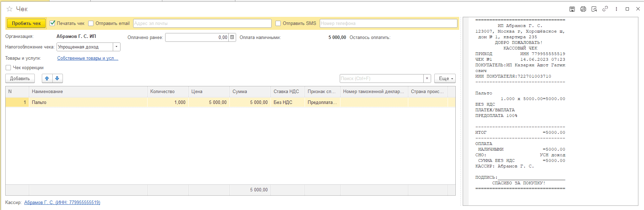
Task: Move row down with blue arrow
Action: point(57,78)
